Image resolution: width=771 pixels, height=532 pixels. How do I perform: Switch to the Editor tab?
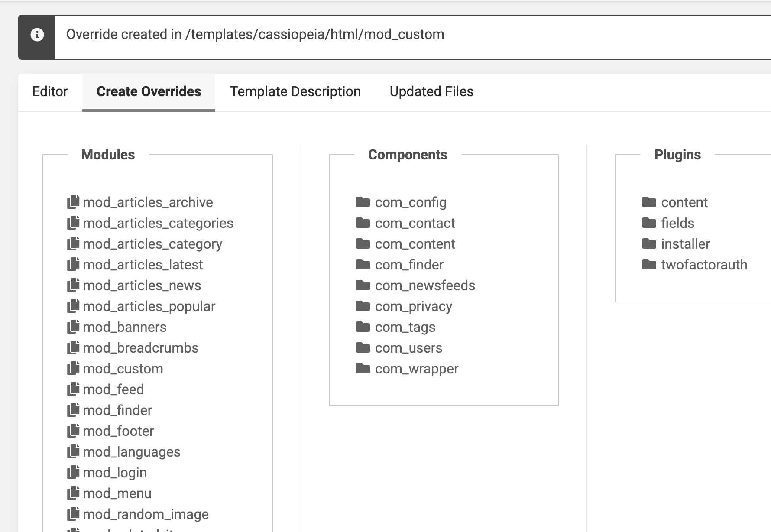pos(50,92)
